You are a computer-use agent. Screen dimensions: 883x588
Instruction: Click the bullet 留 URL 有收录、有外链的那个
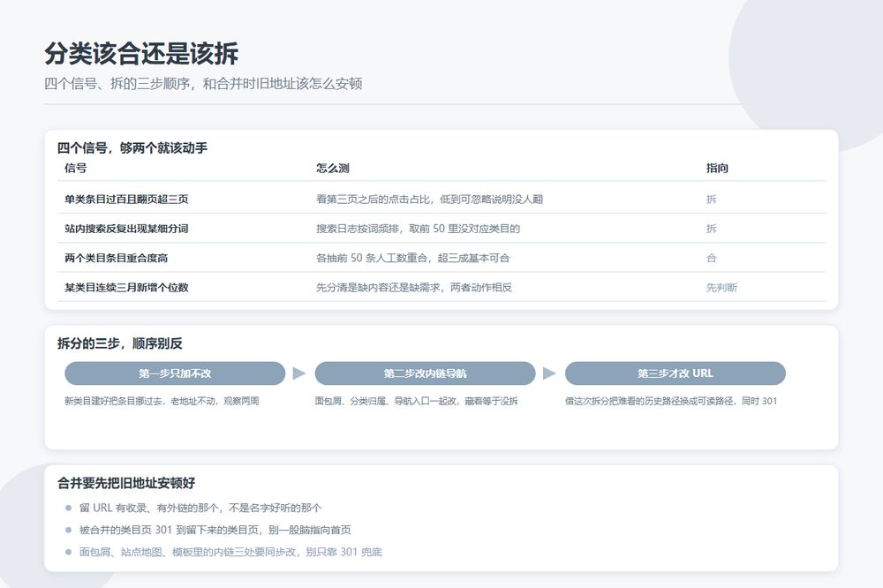click(x=200, y=508)
